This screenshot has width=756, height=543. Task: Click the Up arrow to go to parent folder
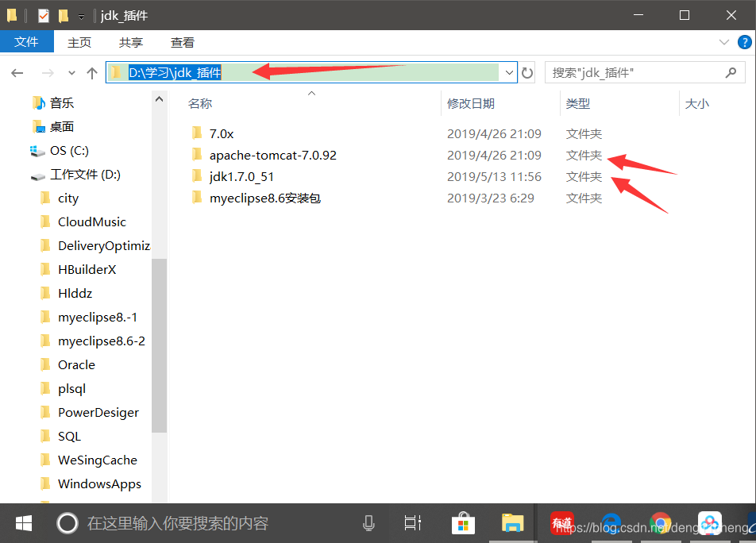(x=91, y=71)
